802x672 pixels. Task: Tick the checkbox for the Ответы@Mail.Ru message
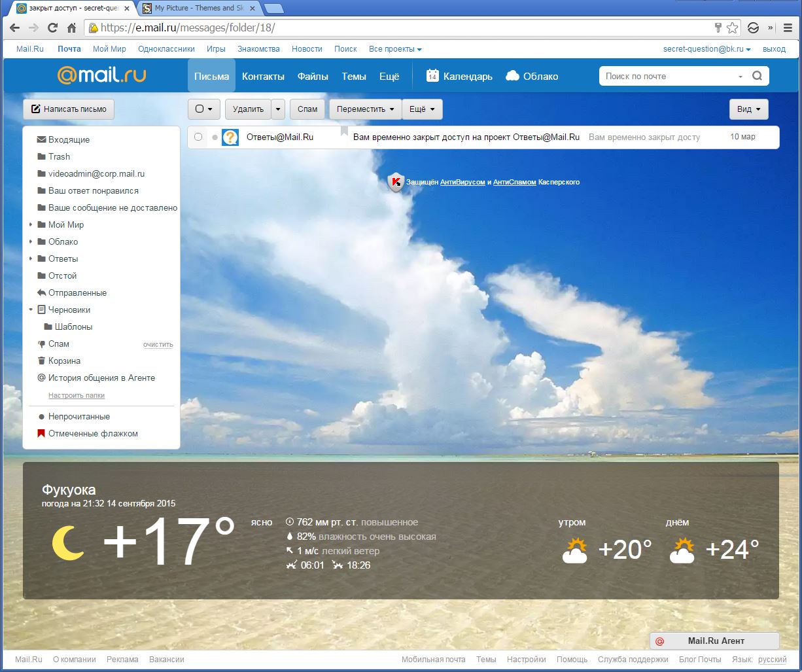point(199,137)
